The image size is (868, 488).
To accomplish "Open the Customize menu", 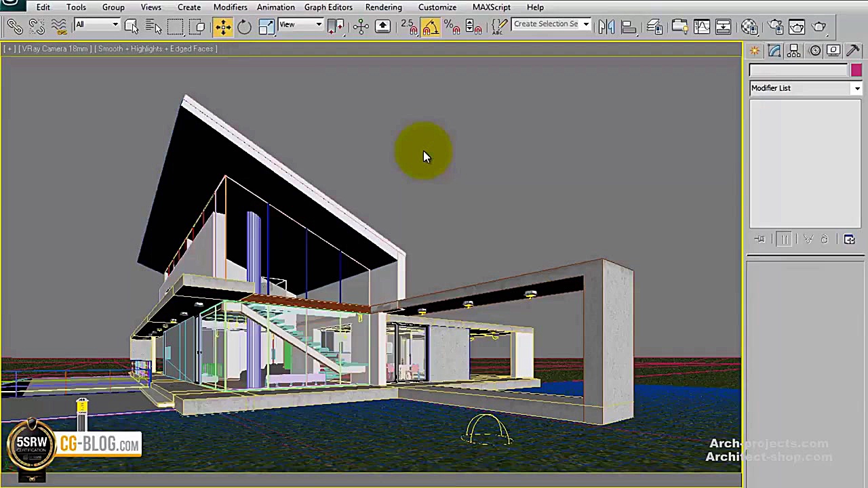I will pyautogui.click(x=437, y=7).
